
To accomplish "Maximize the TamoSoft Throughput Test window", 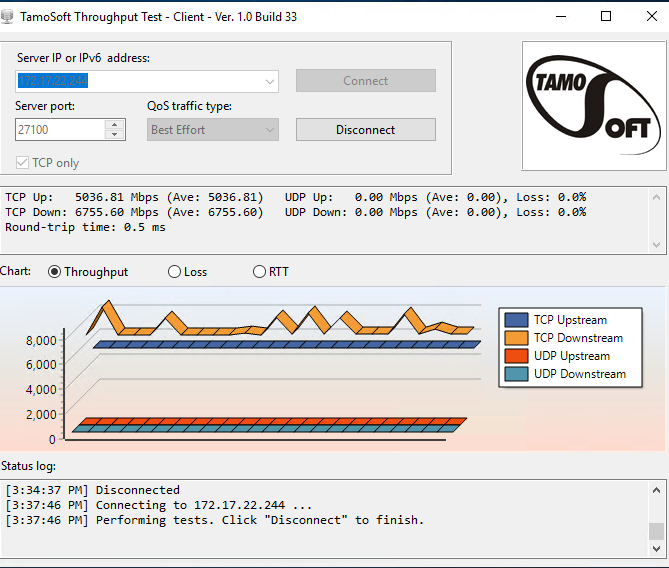I will point(606,17).
